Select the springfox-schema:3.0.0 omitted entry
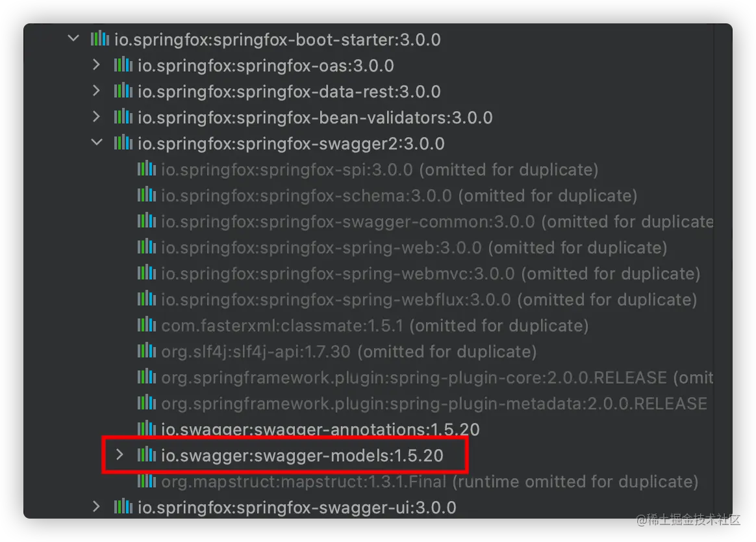This screenshot has height=542, width=756. [399, 196]
